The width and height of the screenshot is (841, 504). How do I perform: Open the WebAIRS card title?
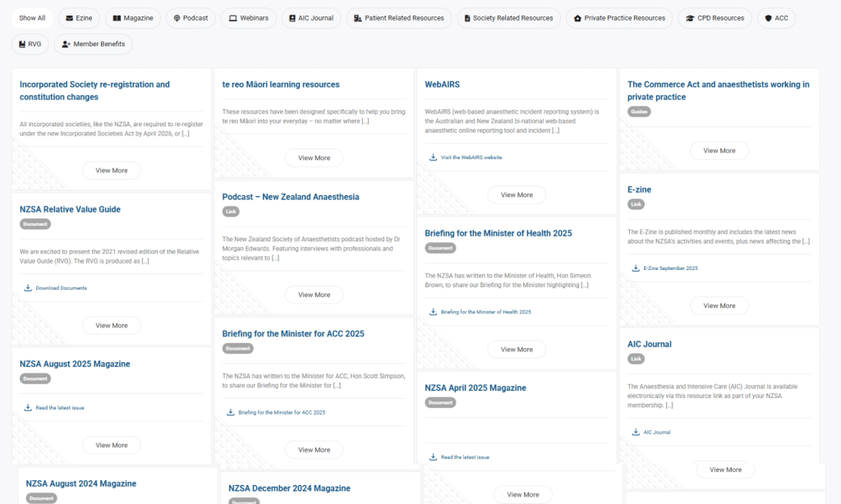coord(442,85)
